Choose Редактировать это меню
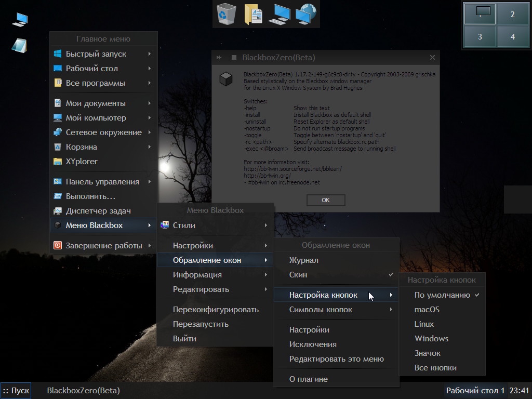The height and width of the screenshot is (399, 532). click(336, 359)
